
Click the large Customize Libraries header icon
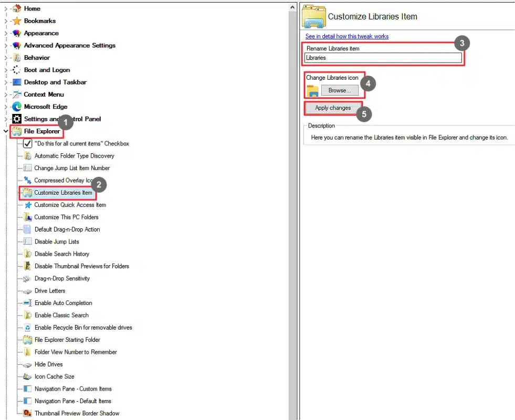coord(313,16)
